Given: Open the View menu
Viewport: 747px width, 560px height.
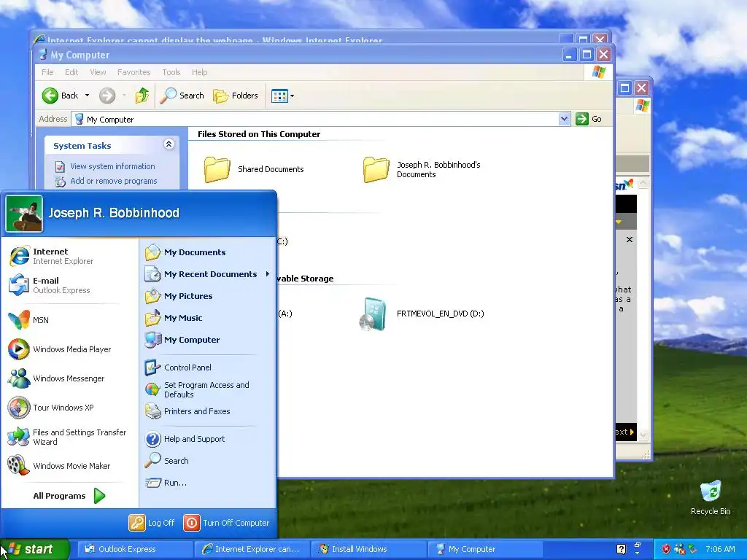Looking at the screenshot, I should (x=98, y=72).
